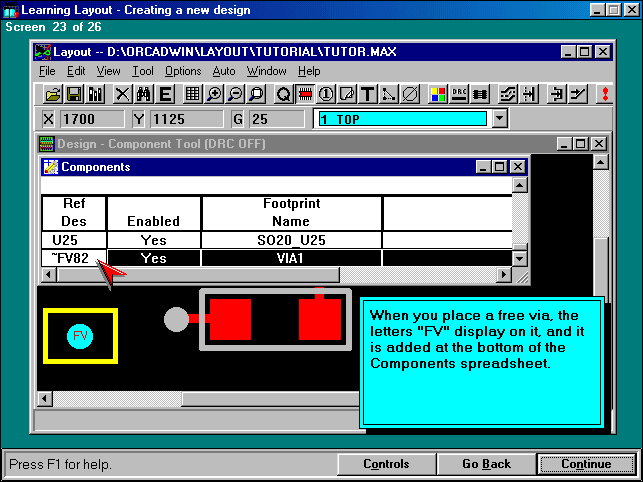Select the Query Q tool
Viewport: 643px width, 482px height.
283,94
